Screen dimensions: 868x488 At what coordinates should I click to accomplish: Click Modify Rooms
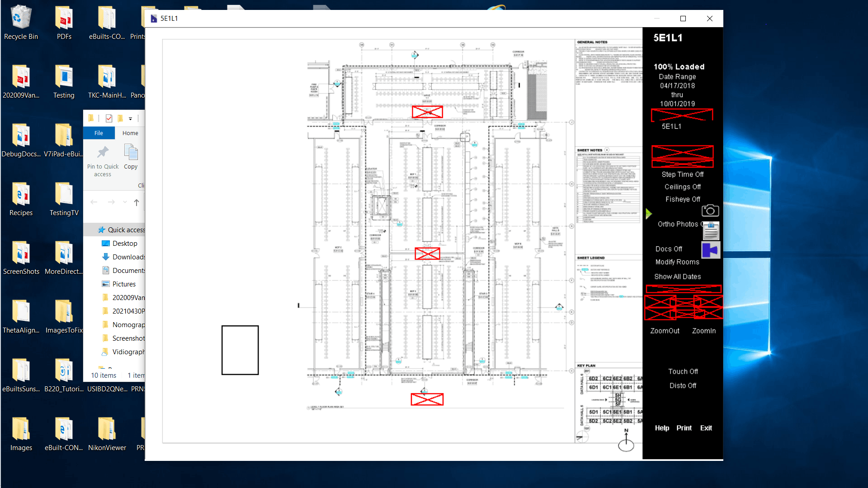(x=677, y=262)
